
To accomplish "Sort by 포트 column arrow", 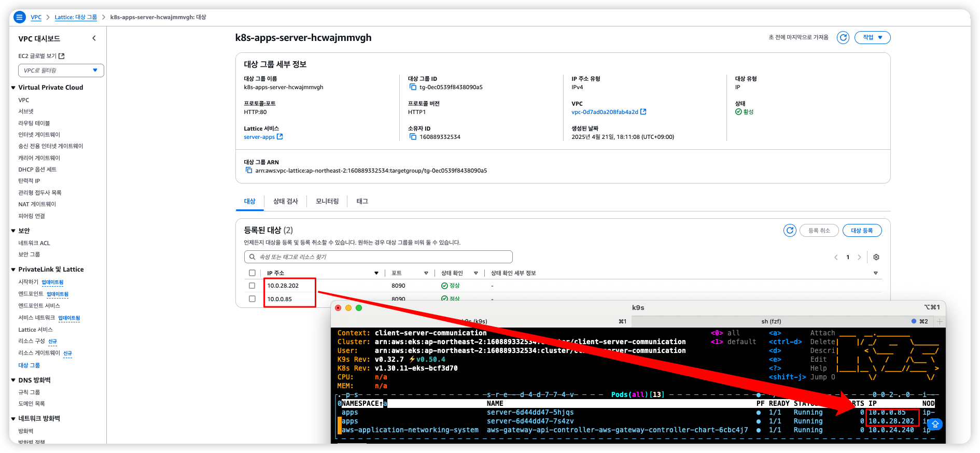I will [426, 273].
